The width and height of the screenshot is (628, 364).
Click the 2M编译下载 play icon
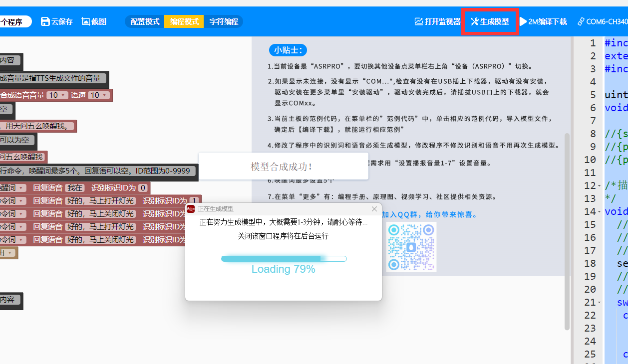pos(523,21)
